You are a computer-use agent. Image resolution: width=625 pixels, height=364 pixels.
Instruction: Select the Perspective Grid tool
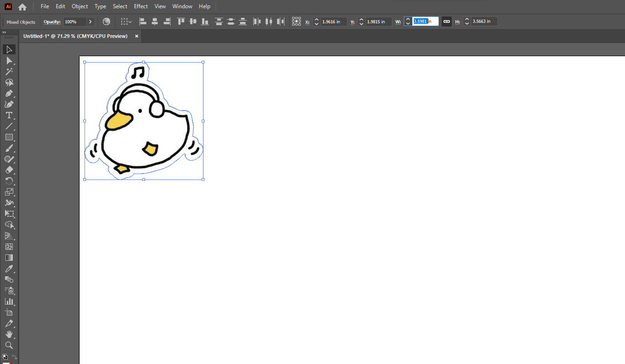[x=9, y=236]
